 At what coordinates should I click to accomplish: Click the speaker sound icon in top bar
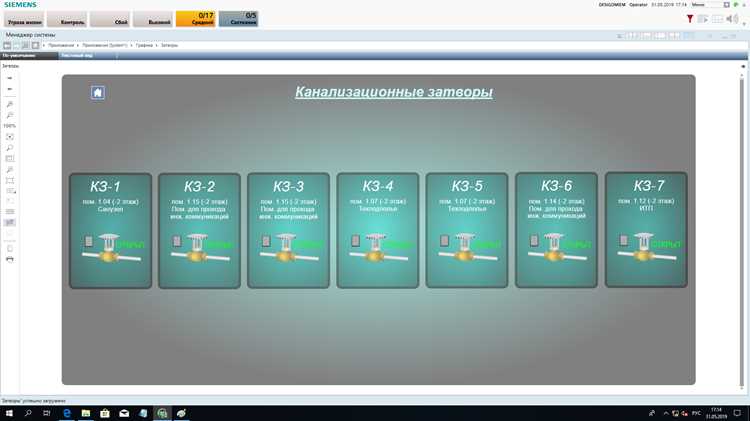pos(732,19)
